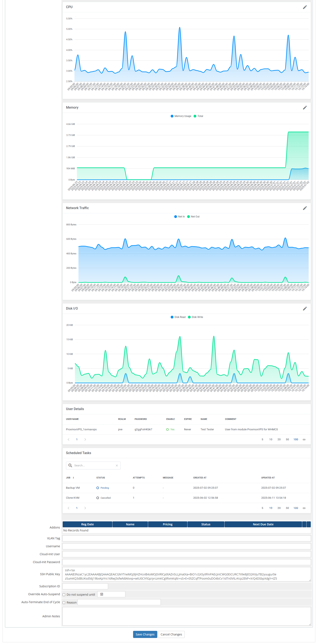Screen dimensions: 317x644
Task: Click the Save Changes button
Action: (145, 634)
